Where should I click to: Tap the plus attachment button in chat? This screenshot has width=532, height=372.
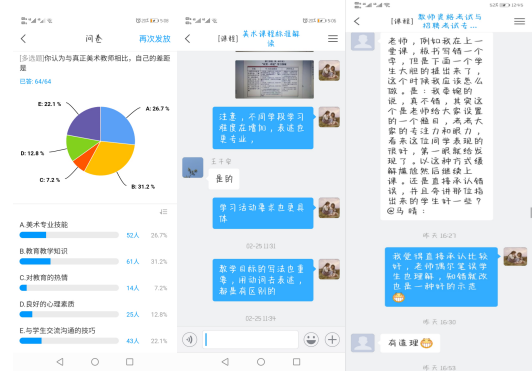332,339
